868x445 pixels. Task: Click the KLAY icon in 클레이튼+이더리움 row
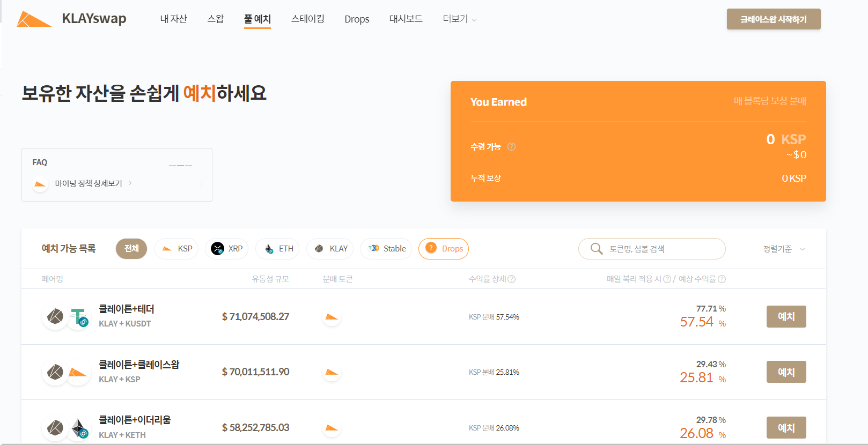click(55, 428)
